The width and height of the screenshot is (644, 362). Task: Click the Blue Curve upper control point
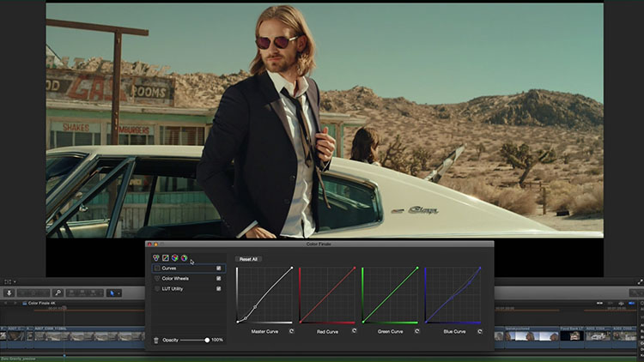[x=470, y=282]
